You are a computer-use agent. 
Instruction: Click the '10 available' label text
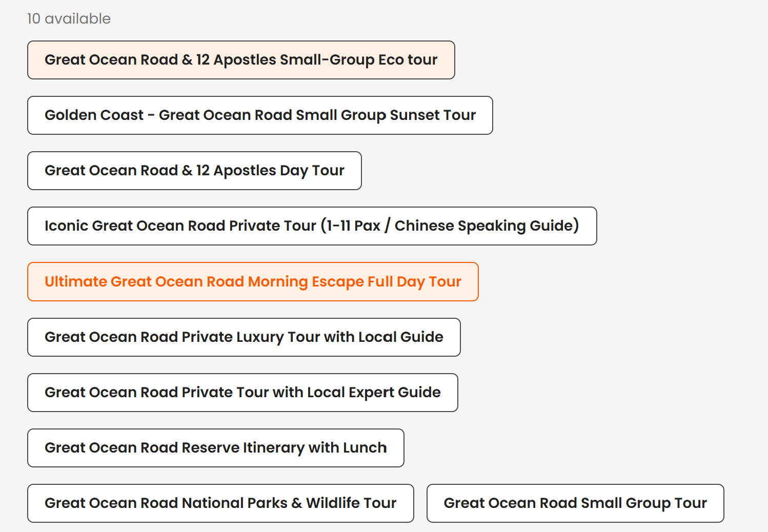(x=69, y=19)
